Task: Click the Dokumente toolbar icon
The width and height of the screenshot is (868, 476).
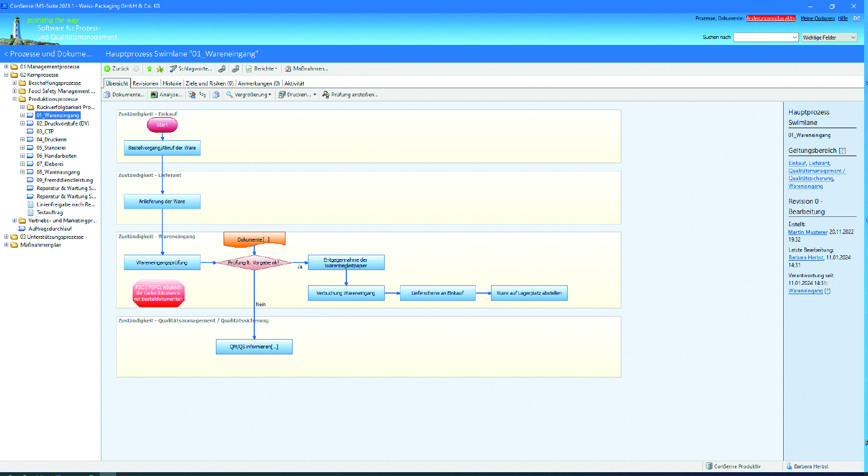Action: tap(107, 95)
